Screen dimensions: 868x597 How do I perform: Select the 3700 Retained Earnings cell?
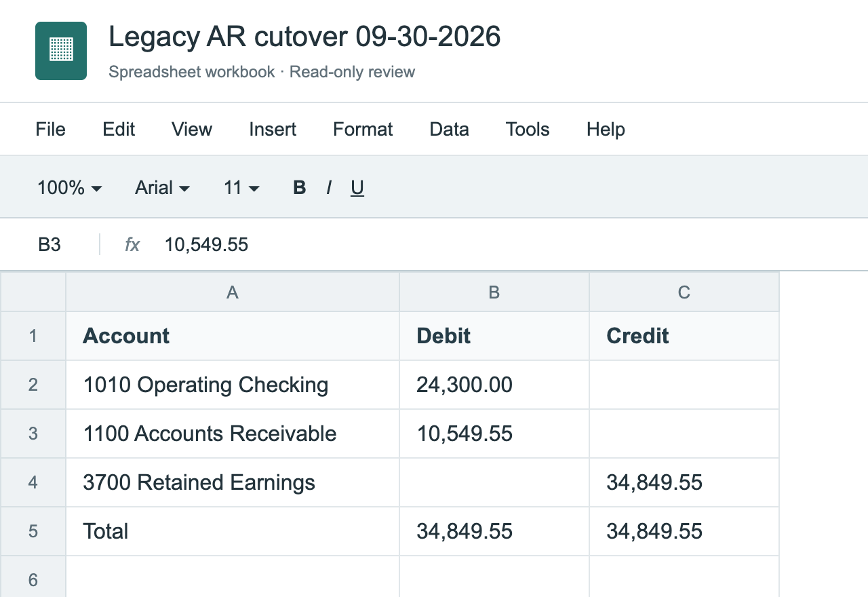233,482
